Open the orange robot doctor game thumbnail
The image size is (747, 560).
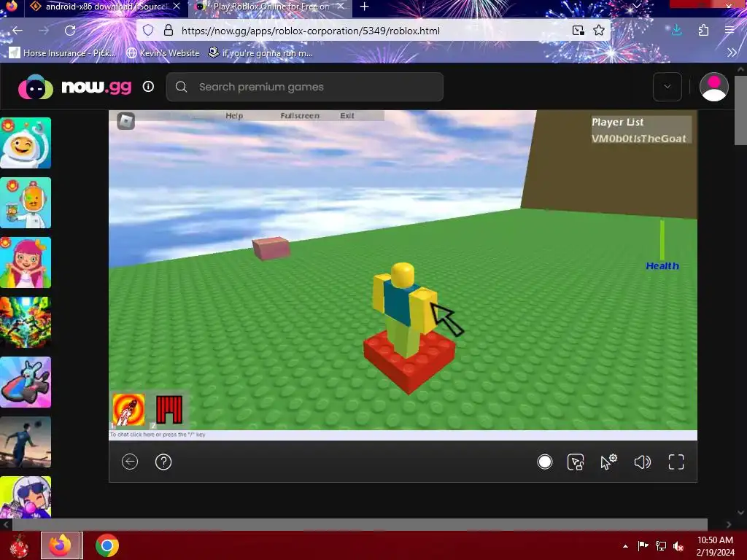(26, 203)
